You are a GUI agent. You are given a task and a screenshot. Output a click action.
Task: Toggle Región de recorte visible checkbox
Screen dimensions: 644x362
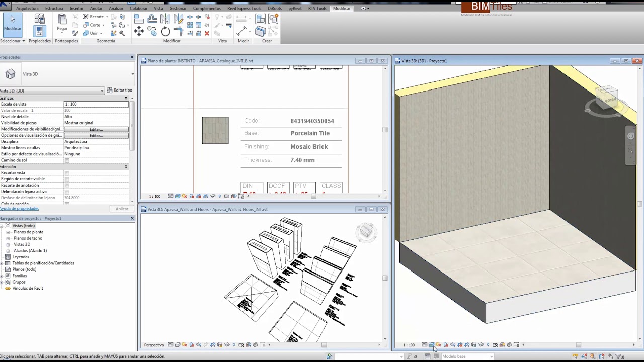(67, 179)
